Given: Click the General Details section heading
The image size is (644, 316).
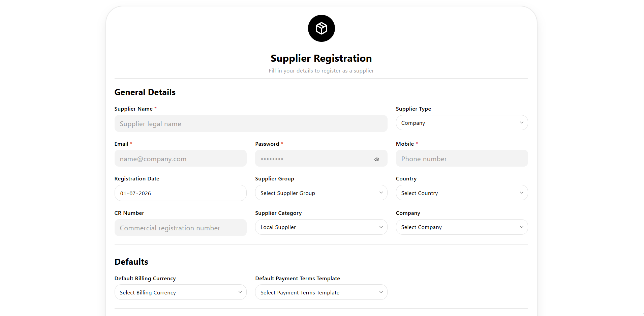Looking at the screenshot, I should point(145,92).
